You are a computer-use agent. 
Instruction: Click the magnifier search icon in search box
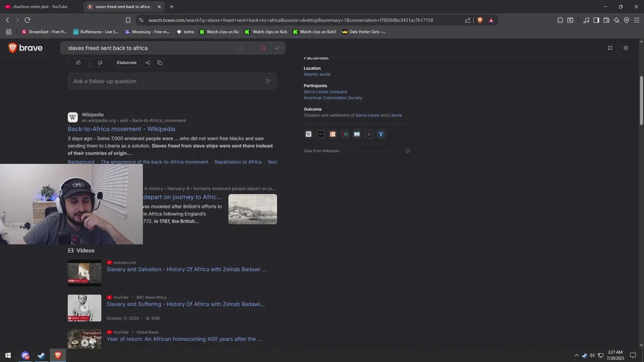pos(263,48)
